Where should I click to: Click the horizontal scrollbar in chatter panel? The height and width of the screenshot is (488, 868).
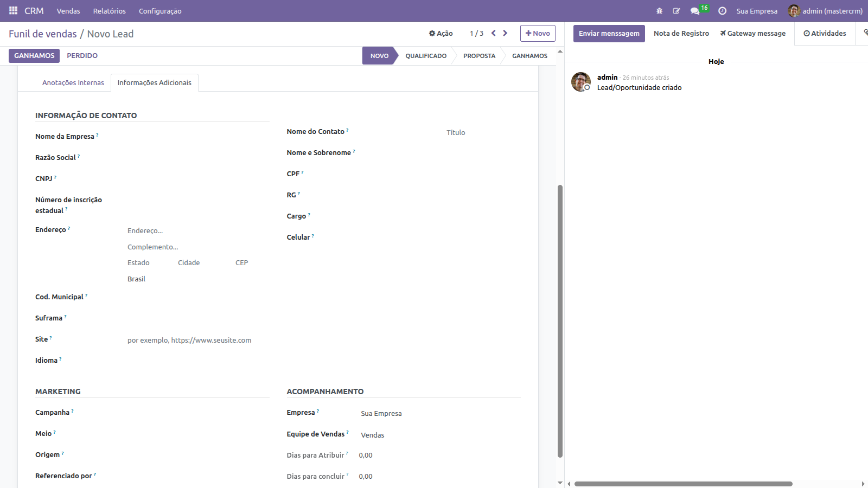[x=683, y=484]
